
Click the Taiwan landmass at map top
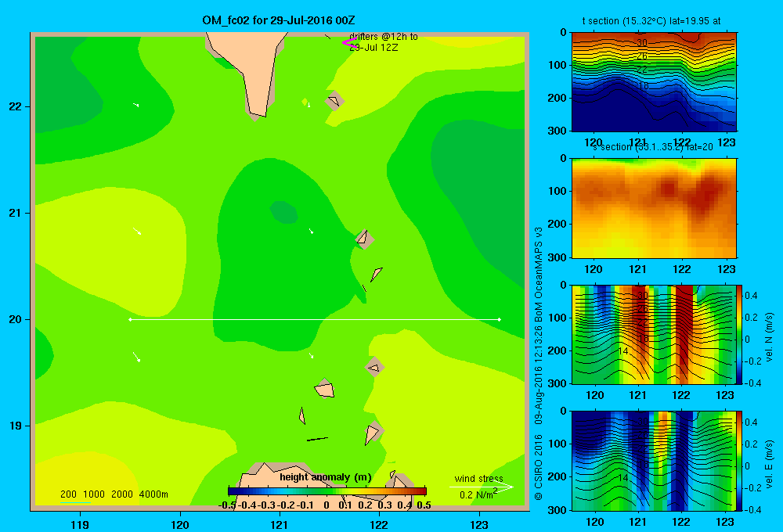coord(250,65)
